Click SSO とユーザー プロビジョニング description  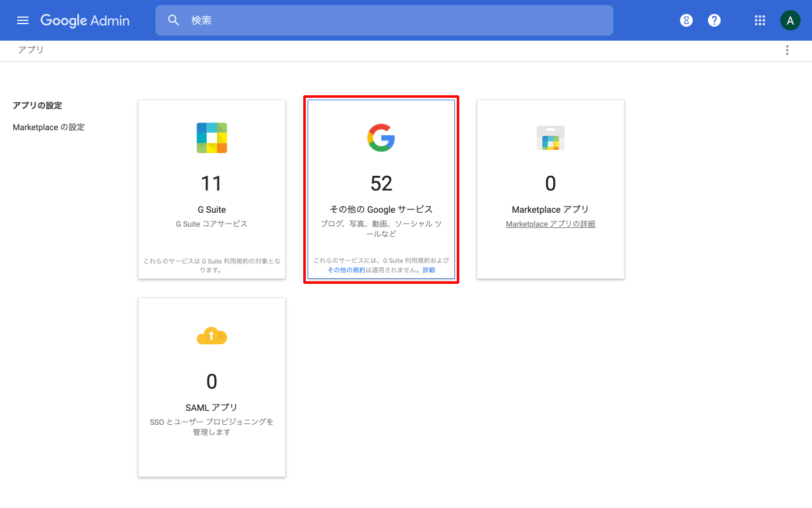pyautogui.click(x=212, y=427)
